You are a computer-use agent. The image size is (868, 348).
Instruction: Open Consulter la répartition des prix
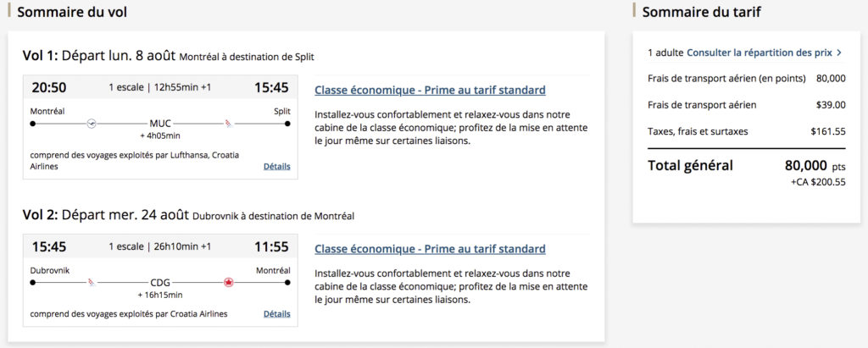click(759, 52)
